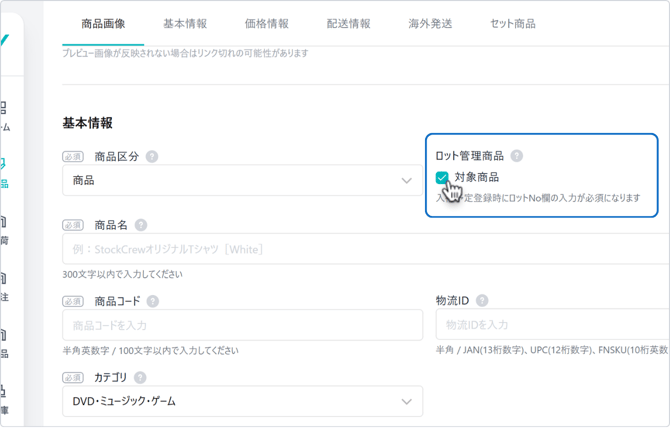This screenshot has height=429, width=670.
Task: Focus the 商品名 input field
Action: [366, 249]
